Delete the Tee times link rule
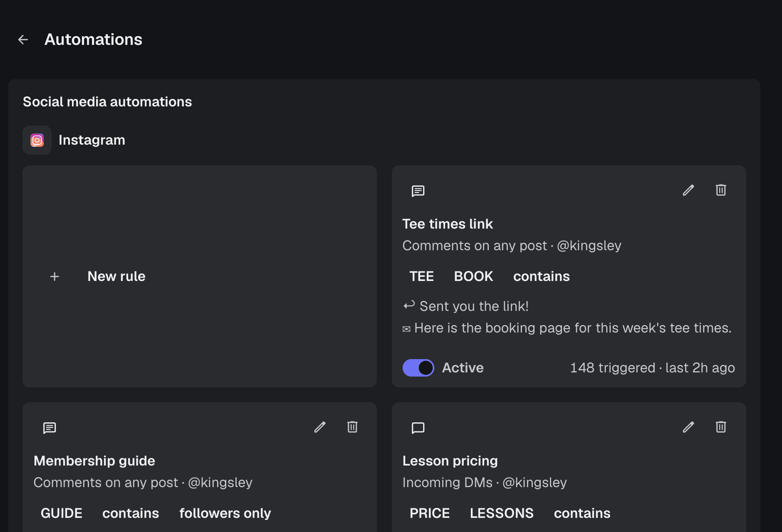Viewport: 782px width, 532px height. 721,190
